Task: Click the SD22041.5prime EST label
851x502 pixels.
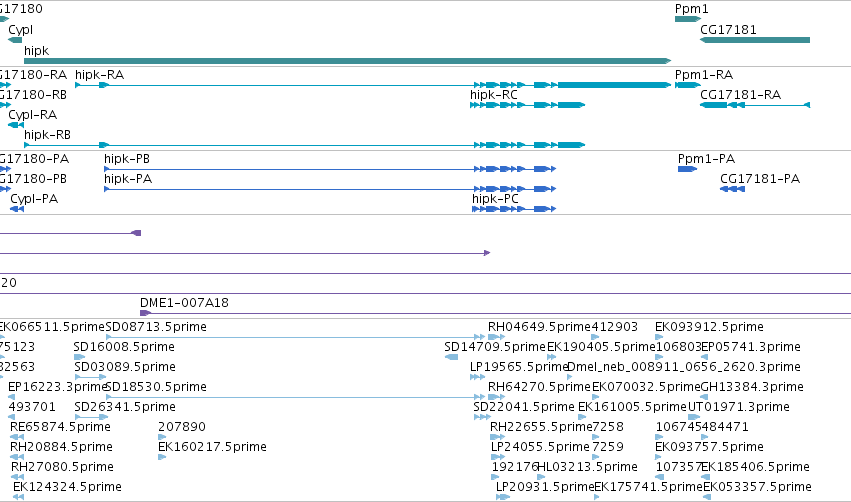Action: [x=524, y=407]
